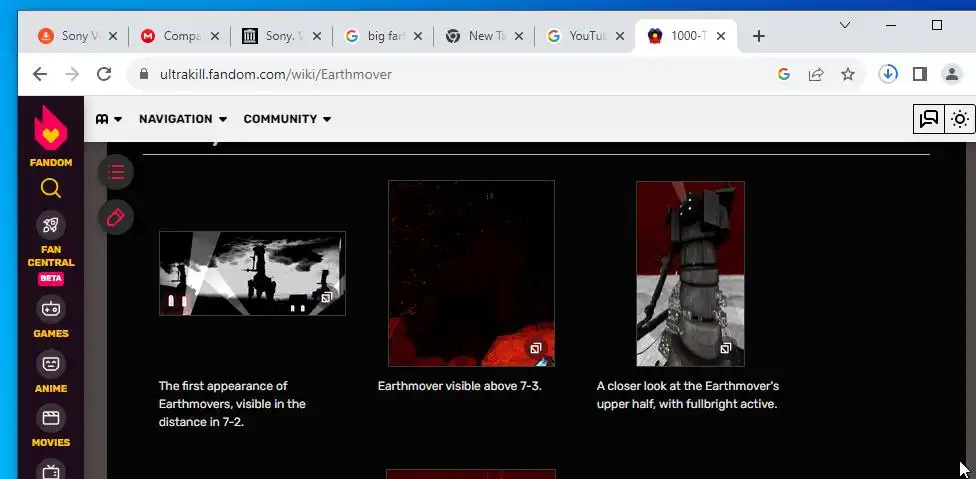Click the GAMES label in sidebar

coord(51,333)
